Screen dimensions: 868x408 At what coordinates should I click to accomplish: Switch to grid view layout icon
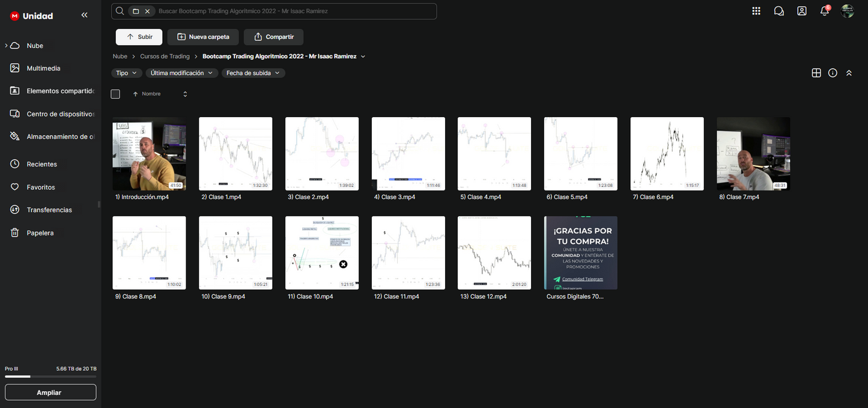coord(816,73)
